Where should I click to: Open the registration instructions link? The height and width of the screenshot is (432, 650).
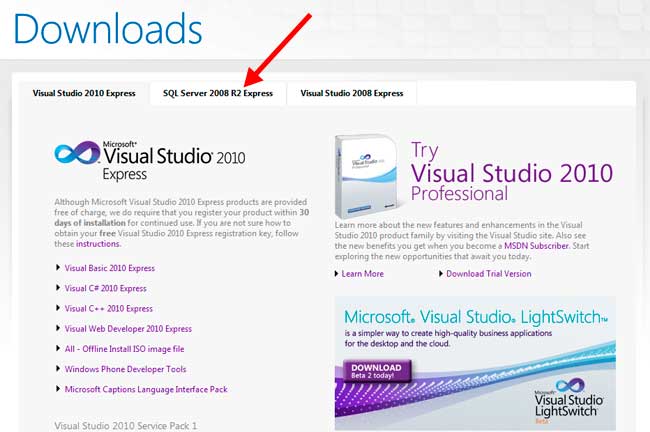[x=97, y=244]
